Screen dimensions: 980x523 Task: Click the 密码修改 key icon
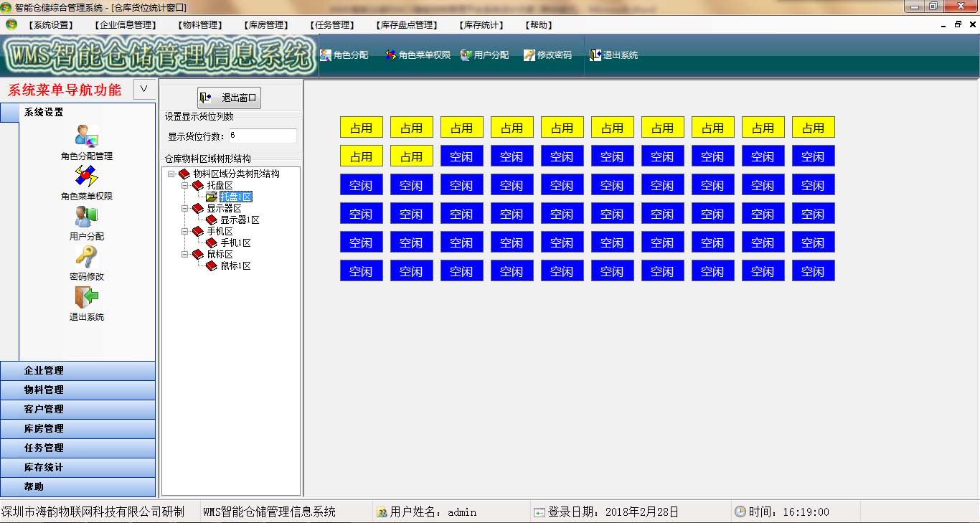click(86, 257)
